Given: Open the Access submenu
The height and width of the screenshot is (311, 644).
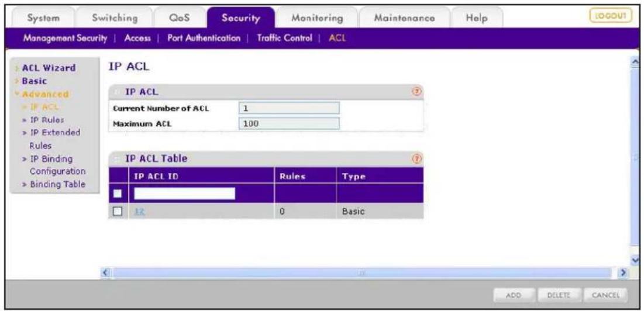Looking at the screenshot, I should click(136, 38).
